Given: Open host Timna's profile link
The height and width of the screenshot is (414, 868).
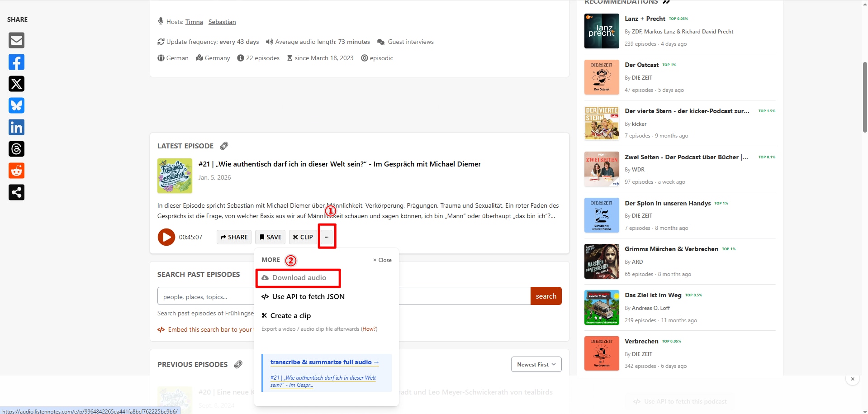Looking at the screenshot, I should 194,21.
